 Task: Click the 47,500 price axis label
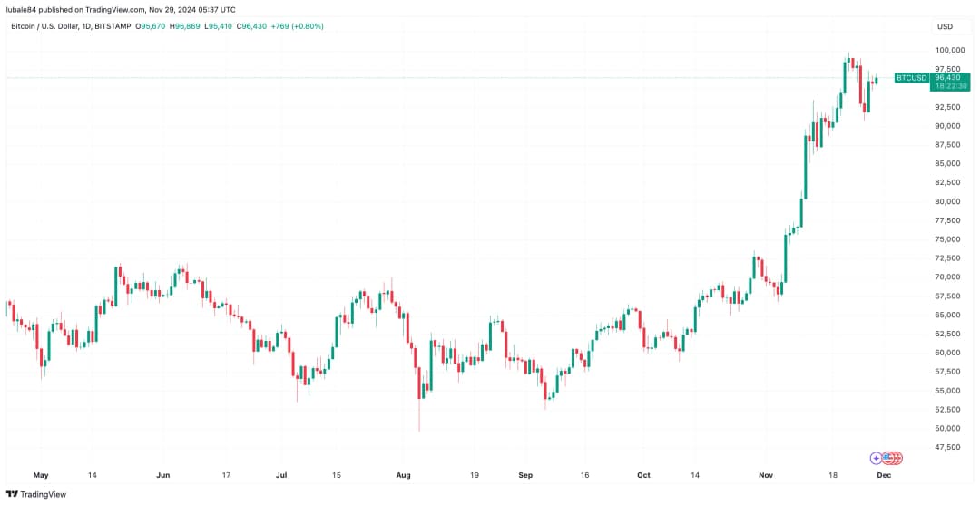click(949, 447)
